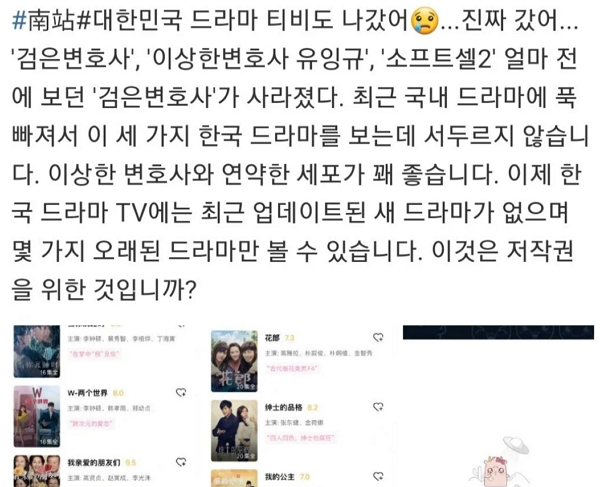Add W-两个世界 to favorites via heart

click(x=181, y=393)
